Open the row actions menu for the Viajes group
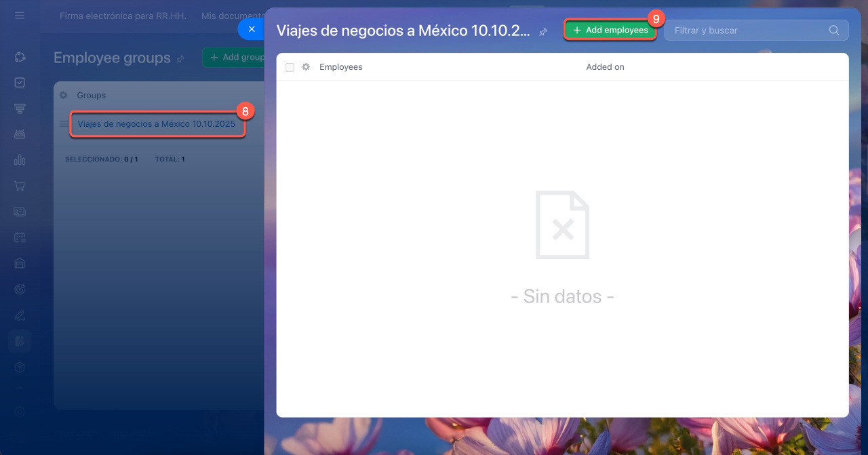This screenshot has height=455, width=868. (x=64, y=124)
